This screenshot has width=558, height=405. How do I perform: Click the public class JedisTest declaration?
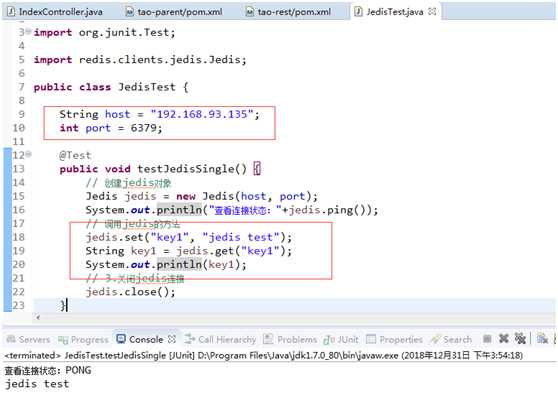tap(111, 87)
